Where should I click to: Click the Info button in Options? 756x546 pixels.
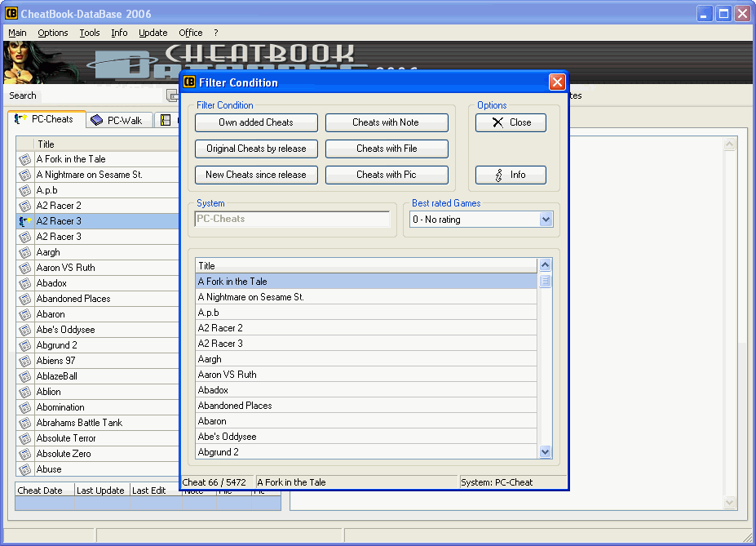coord(511,175)
